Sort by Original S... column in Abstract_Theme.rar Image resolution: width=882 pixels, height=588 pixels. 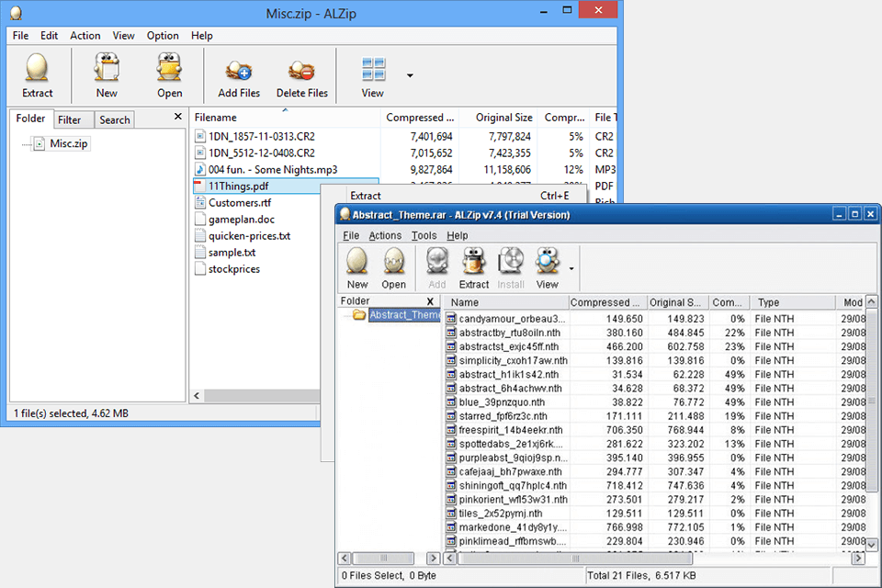(x=678, y=302)
